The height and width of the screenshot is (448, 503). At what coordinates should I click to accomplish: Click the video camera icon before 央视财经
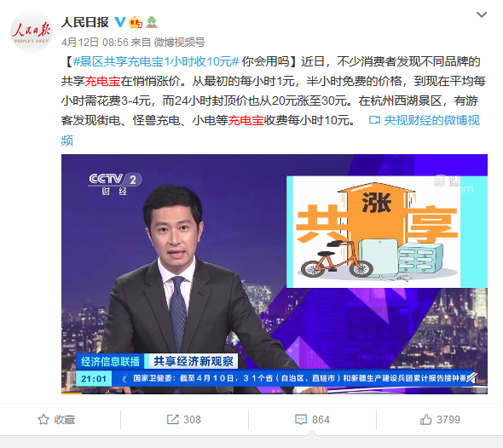pyautogui.click(x=374, y=120)
